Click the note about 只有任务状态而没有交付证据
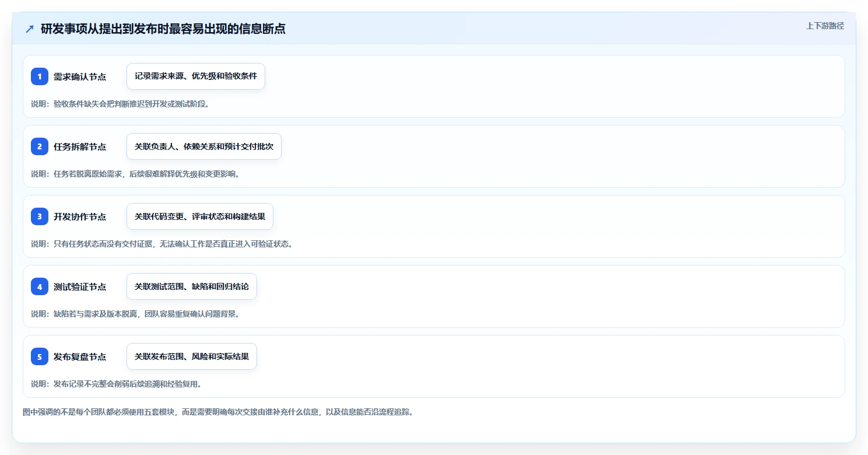Screen dimensions: 868x455 point(162,244)
